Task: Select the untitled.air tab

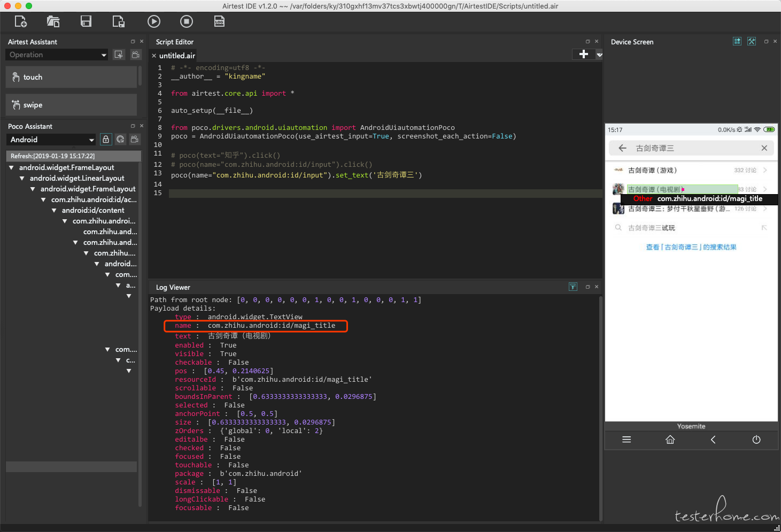Action: click(177, 56)
